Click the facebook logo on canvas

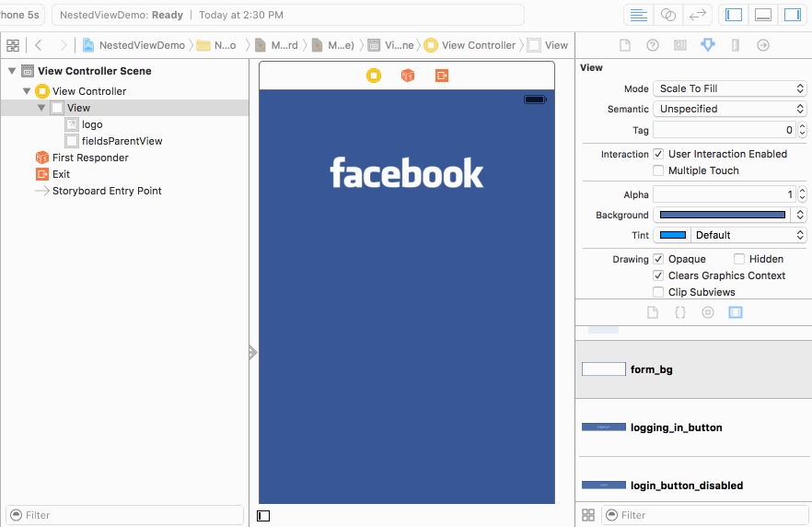(x=407, y=173)
